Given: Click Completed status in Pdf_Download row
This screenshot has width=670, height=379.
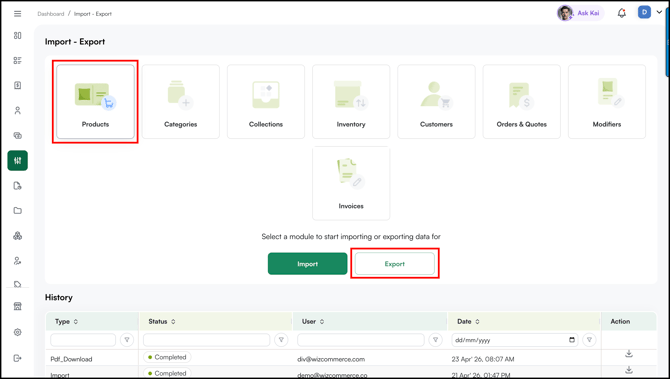Looking at the screenshot, I should click(x=167, y=357).
